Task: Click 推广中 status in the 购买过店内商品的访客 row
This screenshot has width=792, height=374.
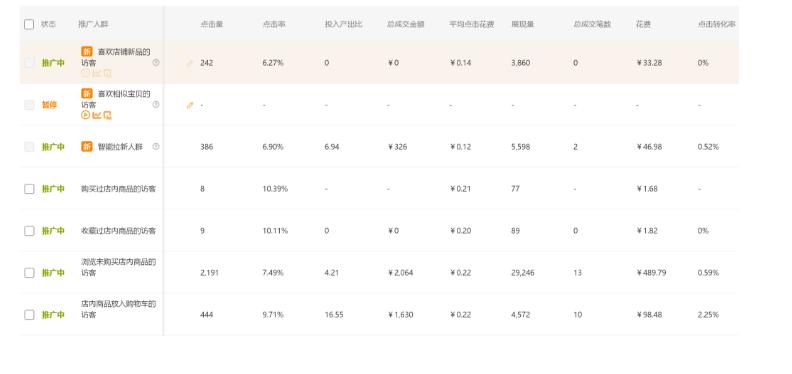Action: click(x=53, y=189)
